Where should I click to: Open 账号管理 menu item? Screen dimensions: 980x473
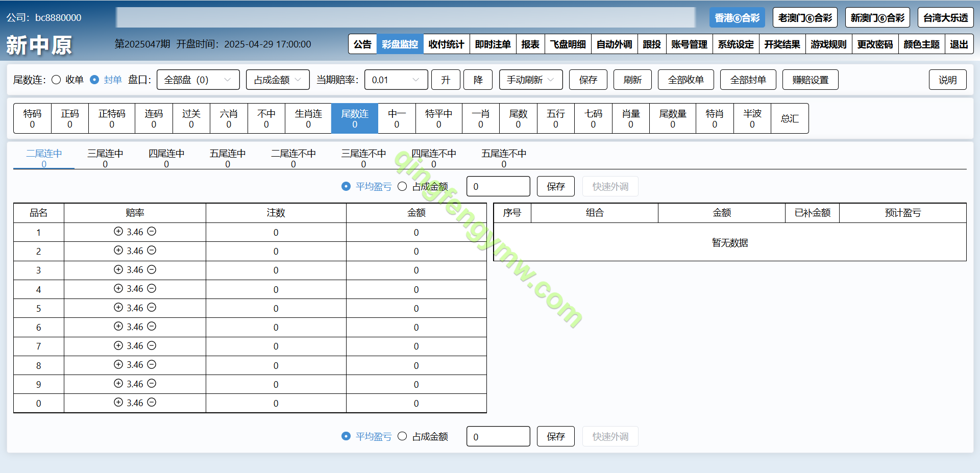pyautogui.click(x=690, y=44)
